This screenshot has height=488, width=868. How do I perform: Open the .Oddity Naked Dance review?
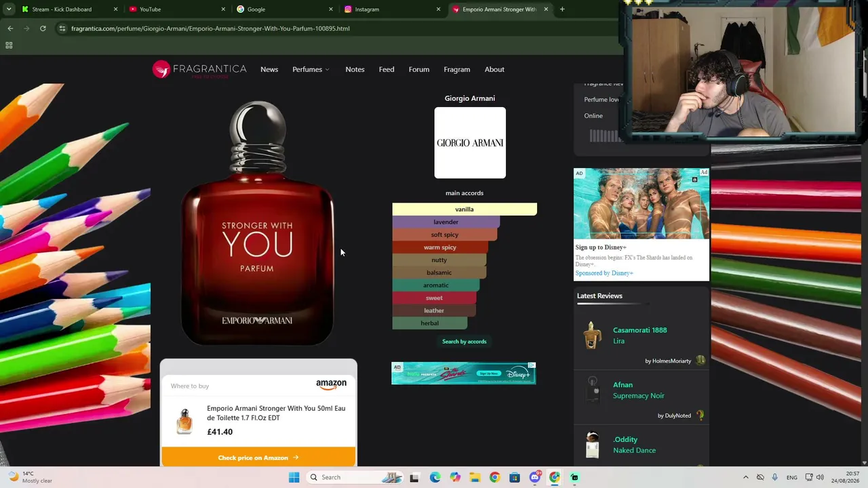click(635, 445)
